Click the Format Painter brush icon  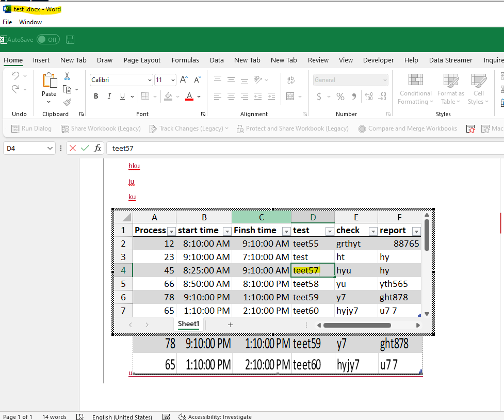click(x=67, y=102)
